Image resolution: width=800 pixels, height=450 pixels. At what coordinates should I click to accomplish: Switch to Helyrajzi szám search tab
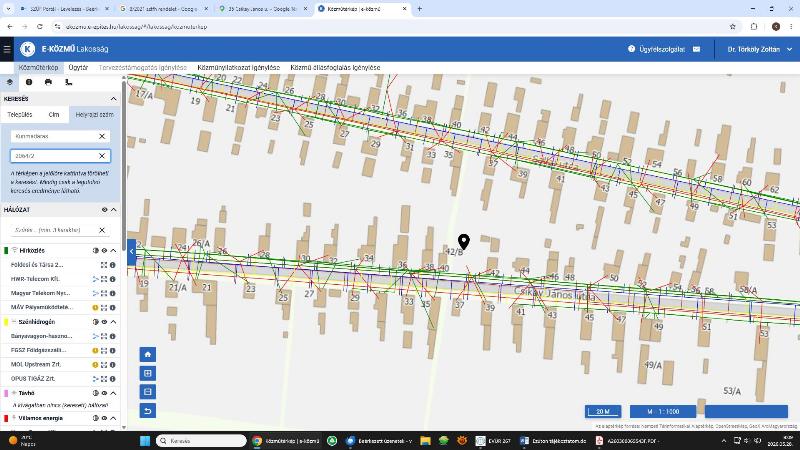[94, 115]
